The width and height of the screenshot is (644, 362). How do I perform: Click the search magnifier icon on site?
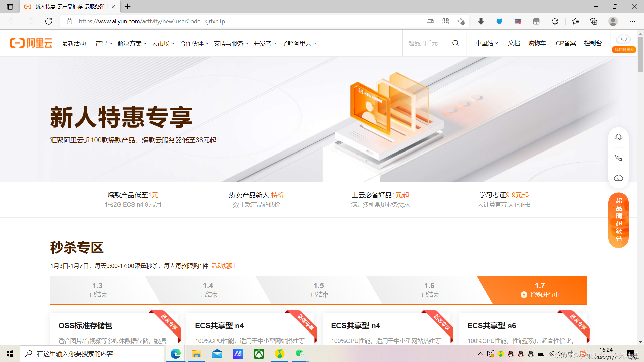coord(455,43)
